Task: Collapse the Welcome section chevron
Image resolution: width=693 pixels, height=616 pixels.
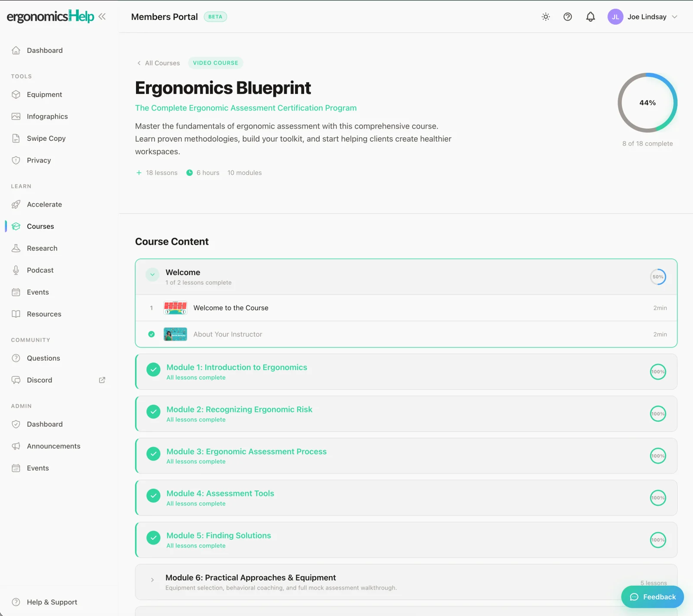Action: (152, 275)
